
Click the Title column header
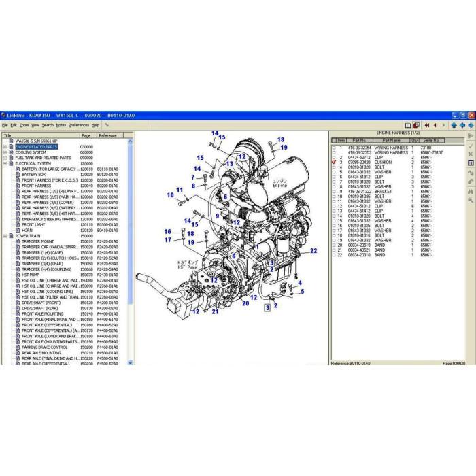(x=41, y=135)
